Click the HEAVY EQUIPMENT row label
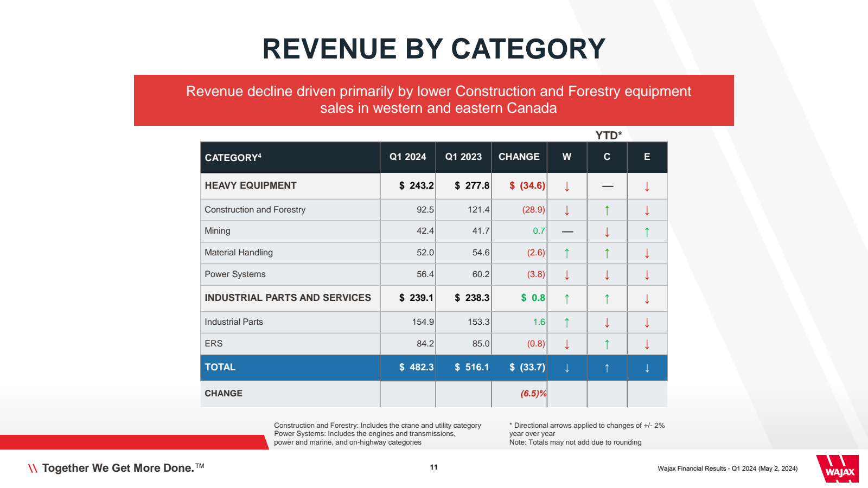The width and height of the screenshot is (868, 488). click(x=251, y=185)
